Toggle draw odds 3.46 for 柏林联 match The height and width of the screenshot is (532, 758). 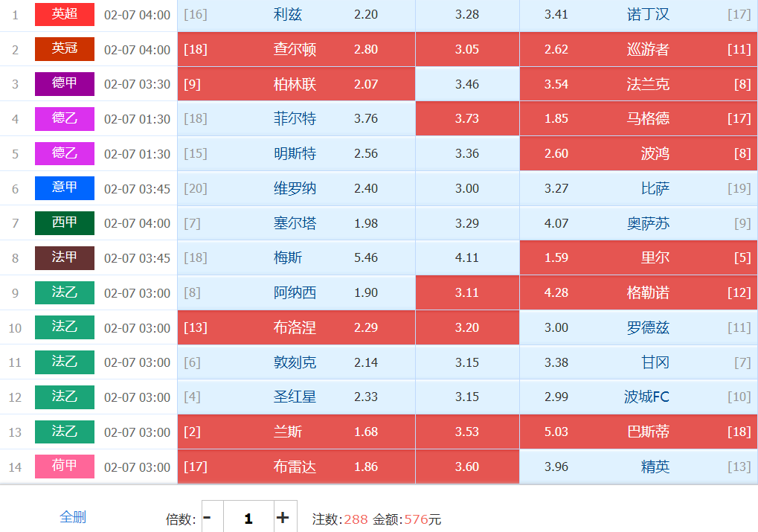467,84
